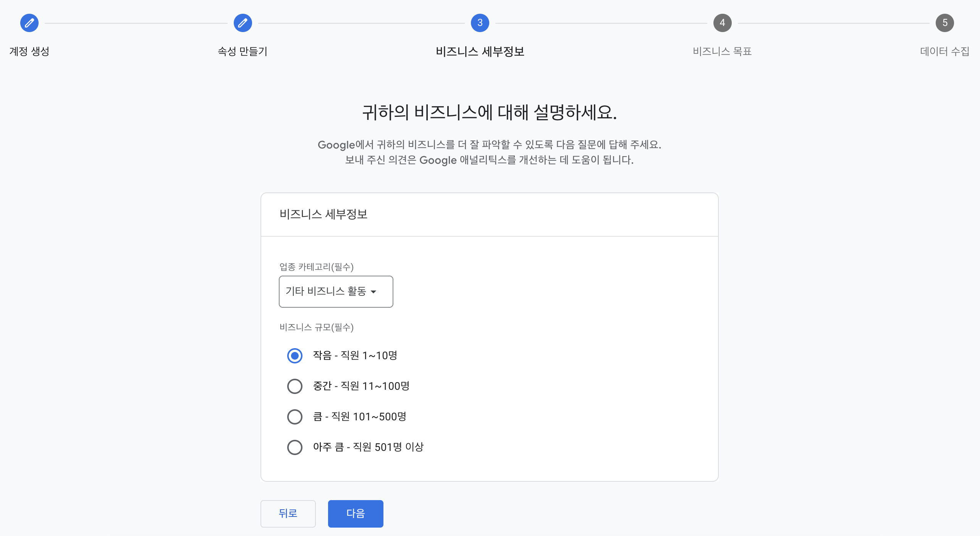The width and height of the screenshot is (980, 536).
Task: Open the 업종 카테고리 dropdown
Action: point(335,291)
